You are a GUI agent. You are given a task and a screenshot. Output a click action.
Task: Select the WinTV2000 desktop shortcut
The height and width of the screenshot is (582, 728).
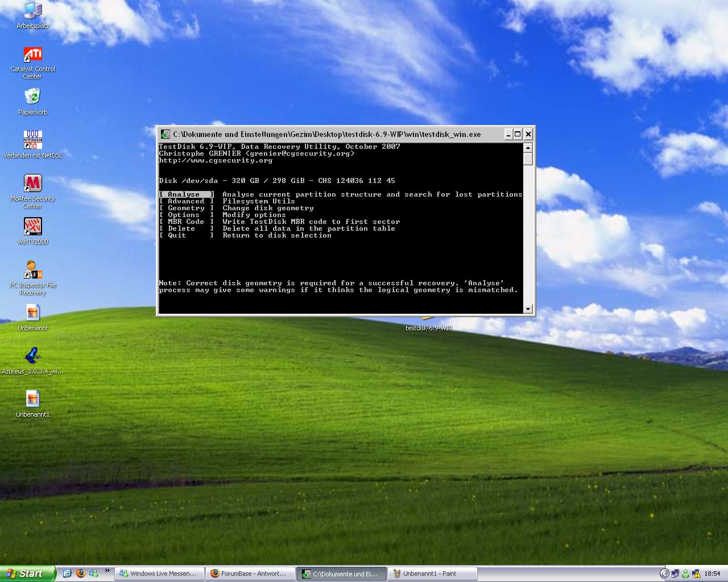coord(32,231)
